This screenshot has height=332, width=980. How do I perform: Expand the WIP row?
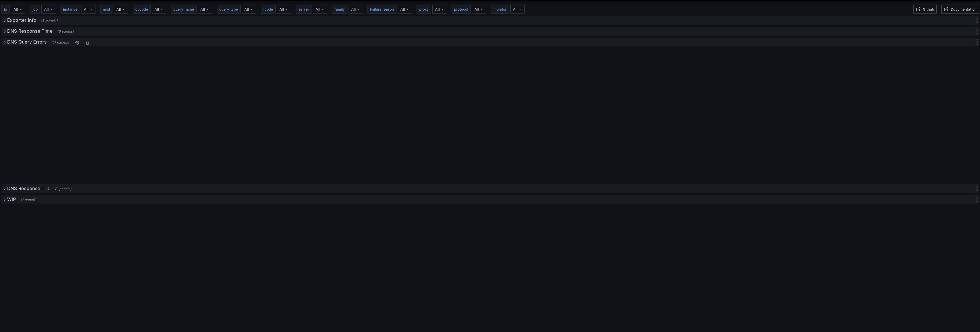[11, 199]
